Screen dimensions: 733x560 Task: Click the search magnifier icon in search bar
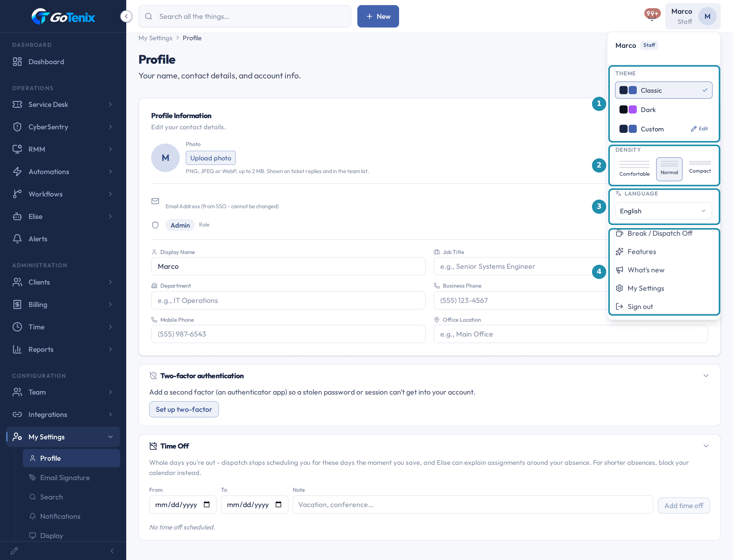click(149, 16)
